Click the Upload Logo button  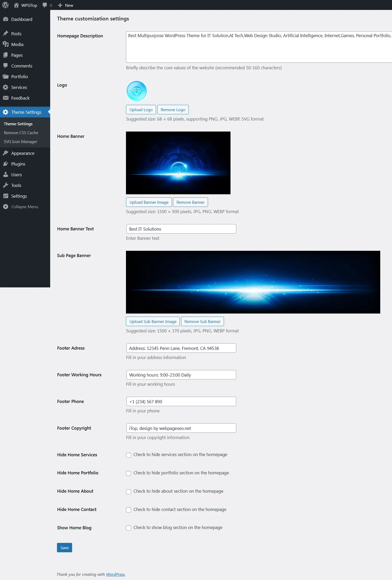click(x=141, y=110)
